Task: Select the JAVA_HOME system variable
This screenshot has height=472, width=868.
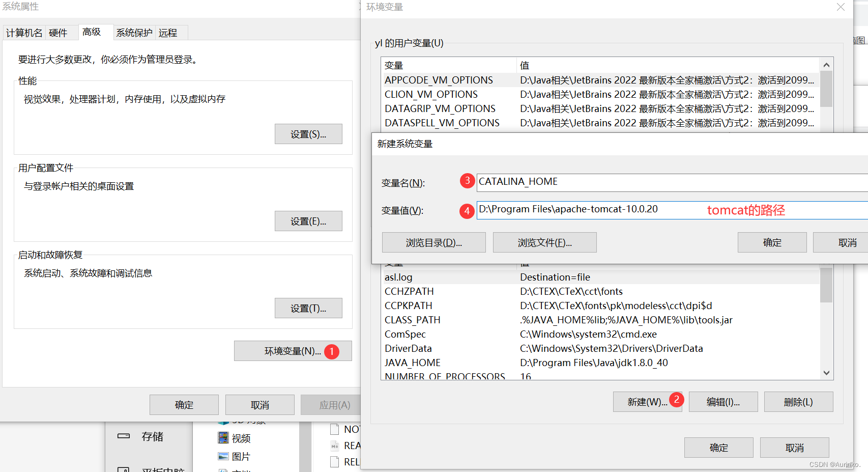Action: click(x=601, y=363)
